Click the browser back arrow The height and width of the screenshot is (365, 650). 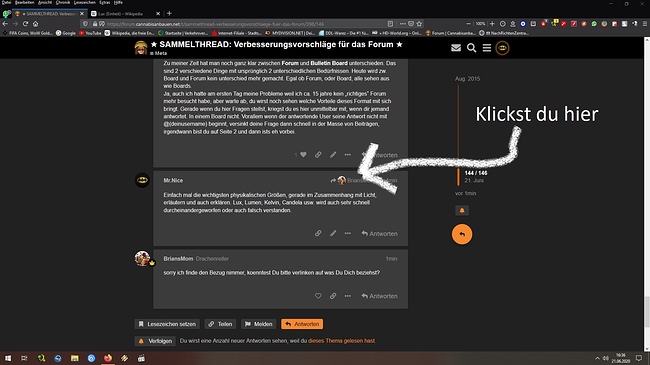pos(5,24)
